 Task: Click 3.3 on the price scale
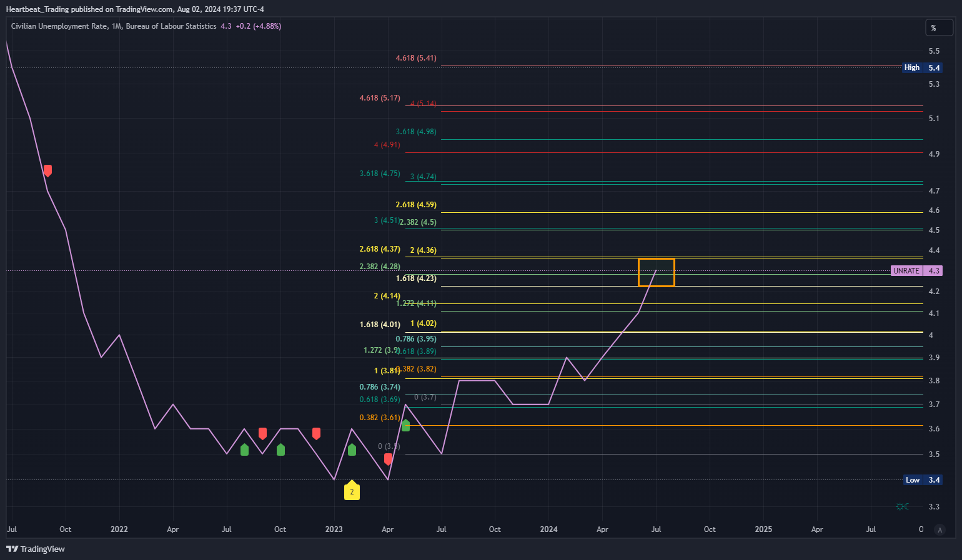tap(934, 507)
